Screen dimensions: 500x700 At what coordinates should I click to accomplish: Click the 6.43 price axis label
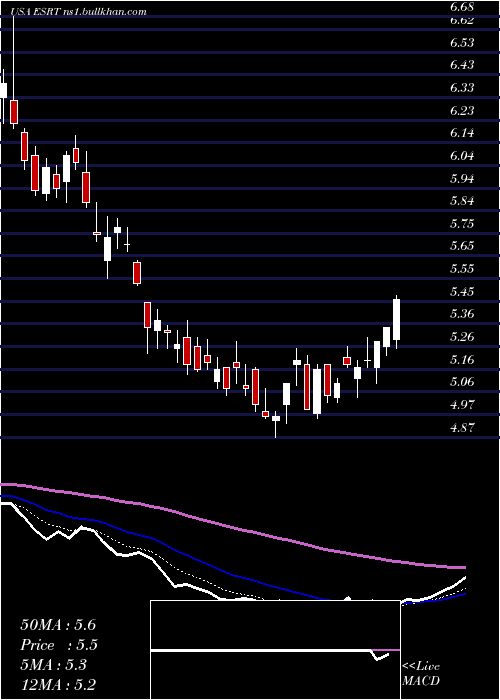pyautogui.click(x=462, y=65)
